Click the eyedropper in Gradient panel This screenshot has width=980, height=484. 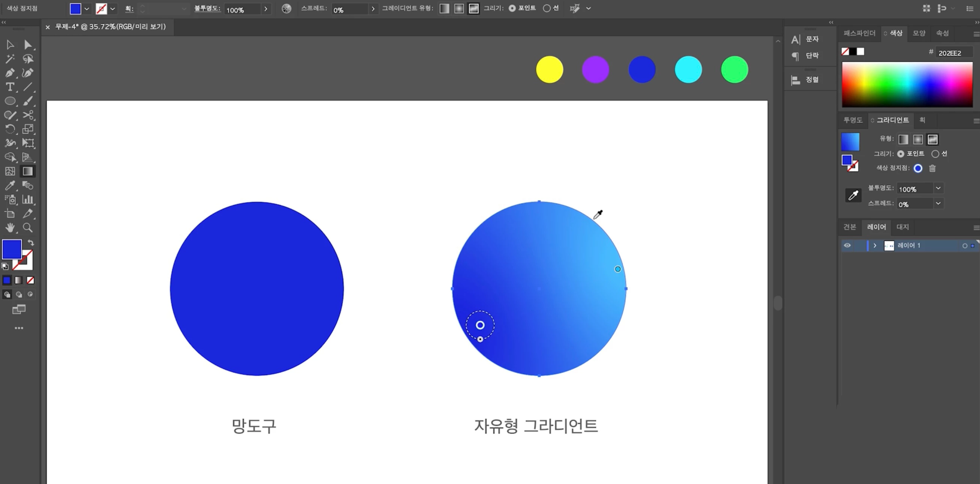pos(853,195)
